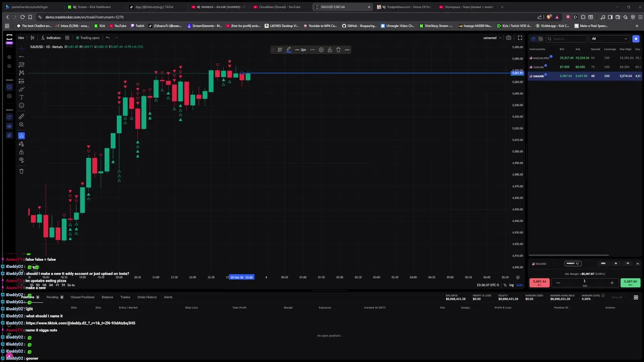Lock the selected drawing
Screen dimensions: 644x362
coord(330,50)
